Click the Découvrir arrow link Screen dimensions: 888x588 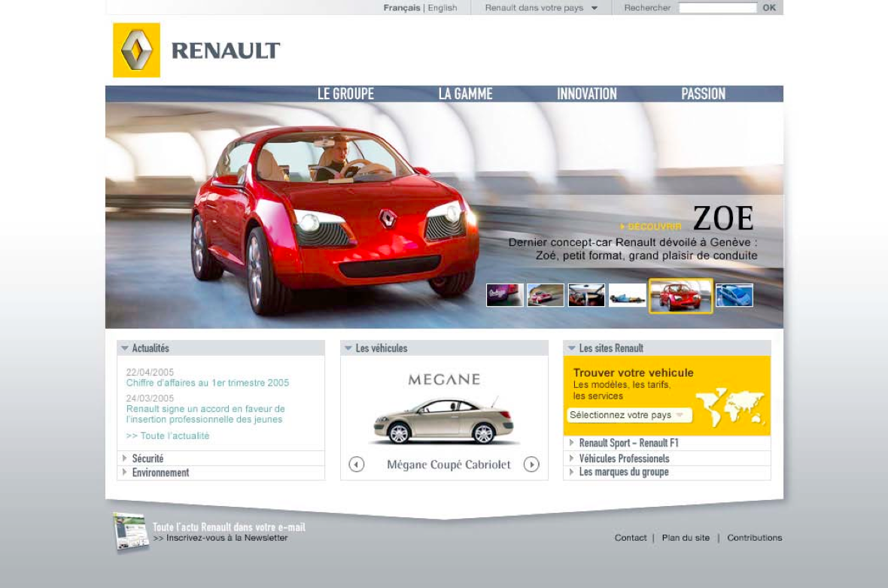click(x=651, y=226)
